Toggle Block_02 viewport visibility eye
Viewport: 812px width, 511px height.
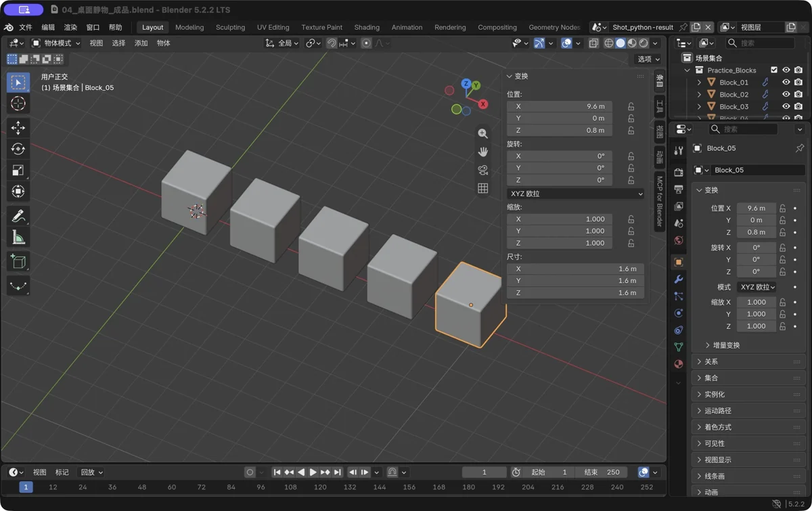(x=786, y=95)
